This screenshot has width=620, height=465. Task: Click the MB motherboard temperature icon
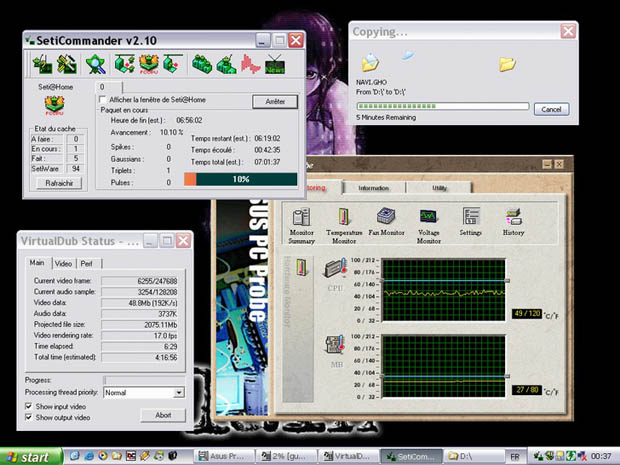(335, 344)
